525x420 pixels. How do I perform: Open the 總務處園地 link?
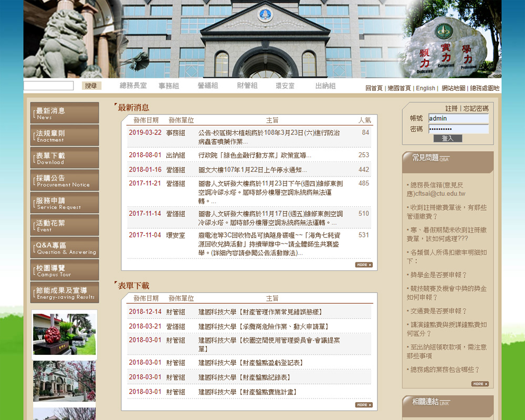coord(485,88)
